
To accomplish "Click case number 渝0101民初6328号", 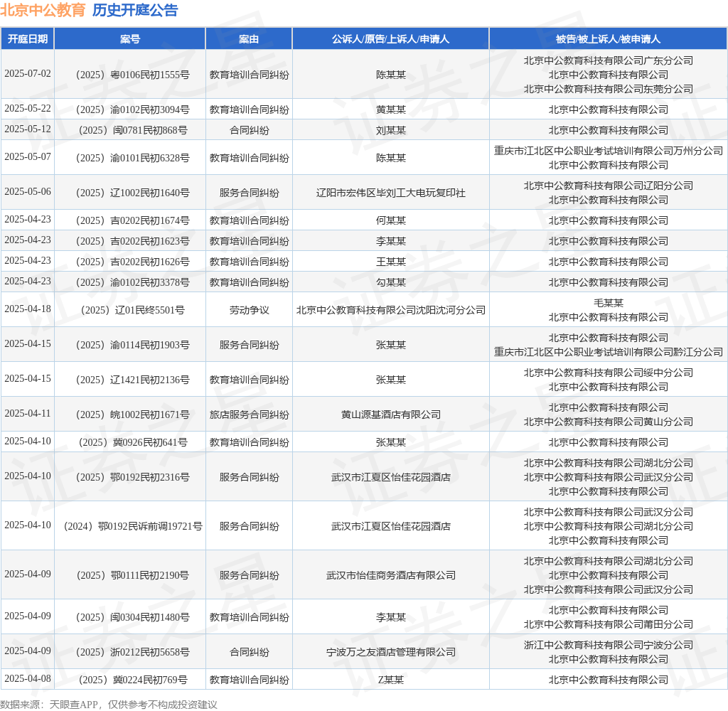I will coord(133,158).
